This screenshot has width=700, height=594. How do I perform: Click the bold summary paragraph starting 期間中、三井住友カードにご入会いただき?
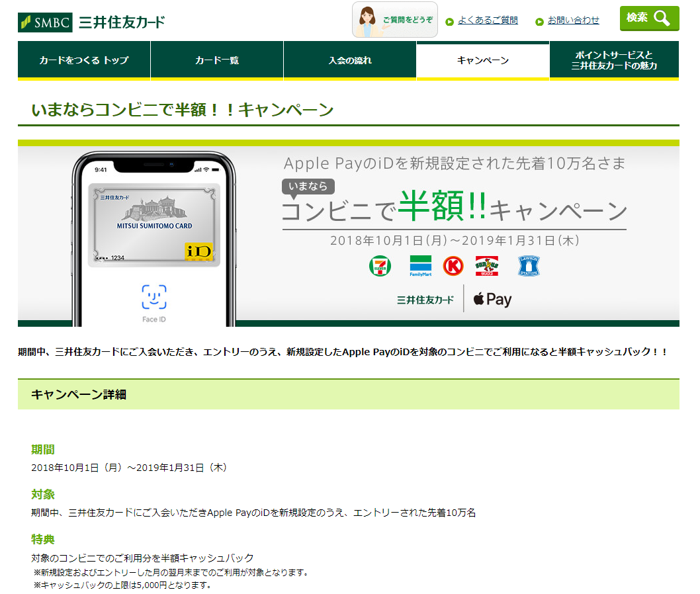point(344,352)
